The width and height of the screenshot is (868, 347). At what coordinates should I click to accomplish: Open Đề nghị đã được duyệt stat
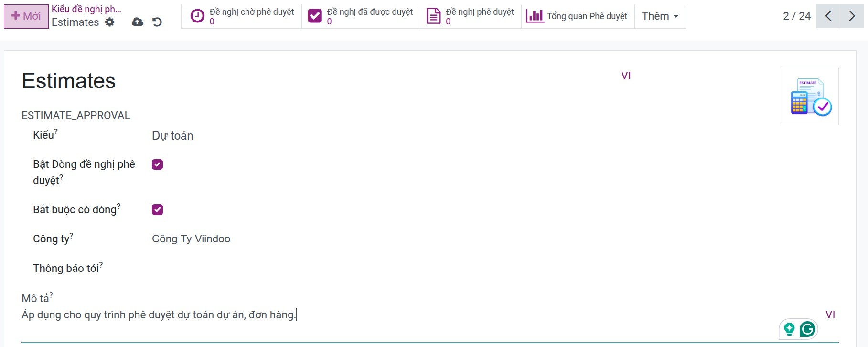(361, 16)
